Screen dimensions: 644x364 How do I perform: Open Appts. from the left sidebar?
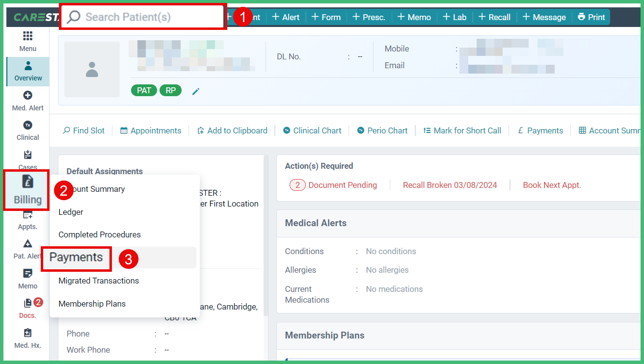click(x=27, y=219)
